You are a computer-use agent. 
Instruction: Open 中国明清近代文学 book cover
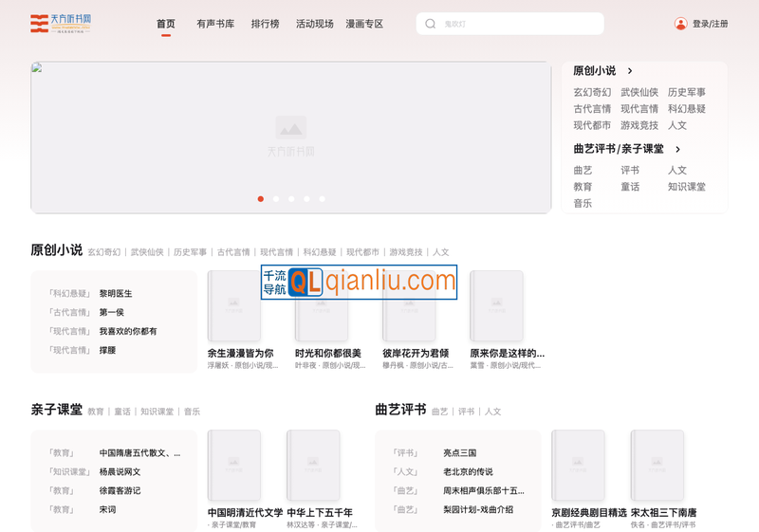click(233, 466)
